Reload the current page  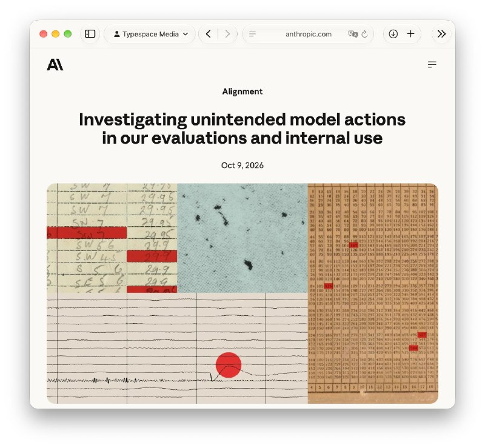pyautogui.click(x=365, y=34)
